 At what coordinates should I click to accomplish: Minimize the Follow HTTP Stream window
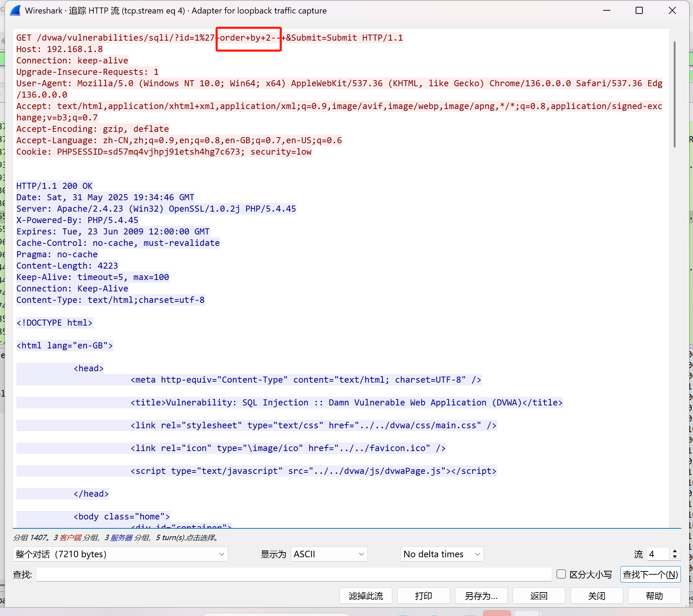(607, 11)
